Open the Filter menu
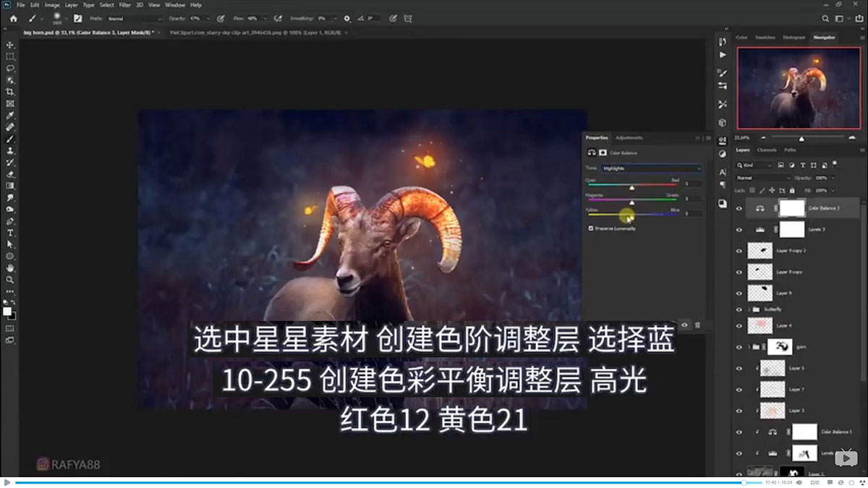The image size is (868, 488). (125, 4)
